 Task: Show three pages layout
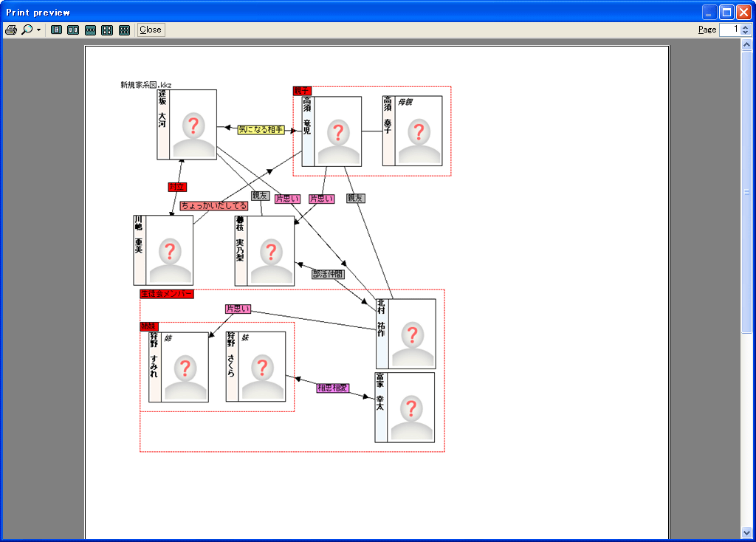(x=90, y=30)
